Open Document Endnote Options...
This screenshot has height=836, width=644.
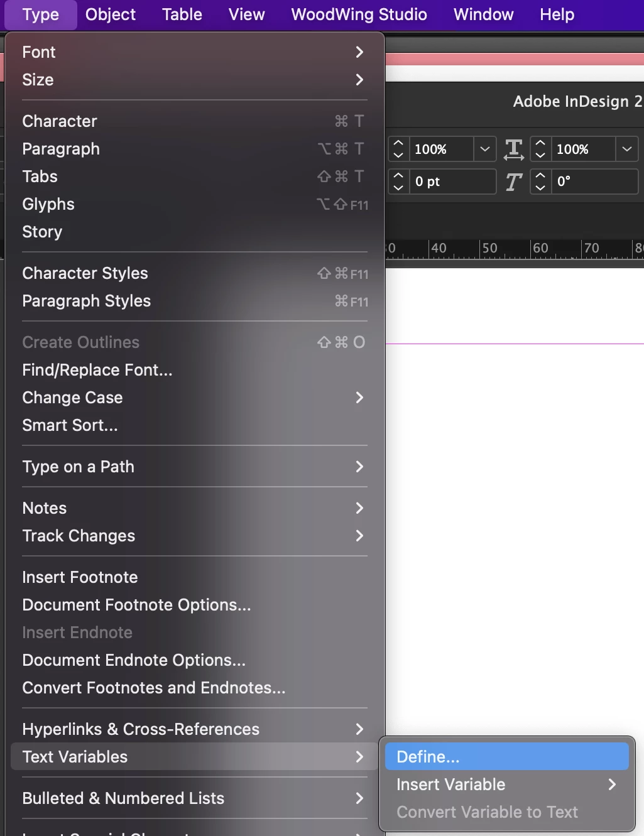(195, 660)
